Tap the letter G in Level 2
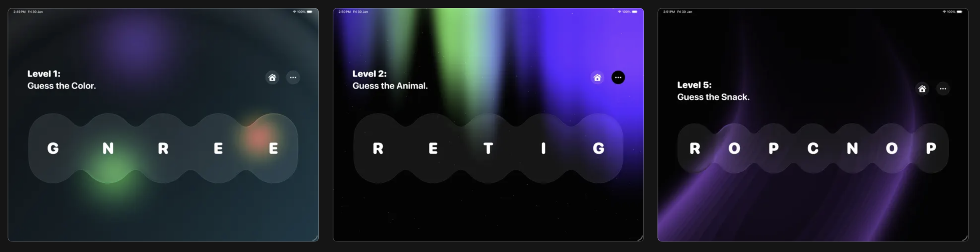Screen dimensions: 980x252 [x=598, y=148]
